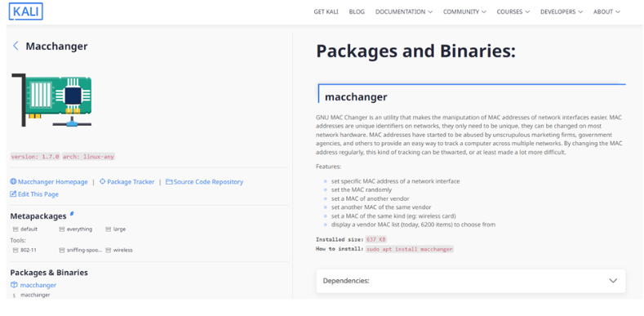Expand the Dependencies section
644x316 pixels.
(x=471, y=281)
